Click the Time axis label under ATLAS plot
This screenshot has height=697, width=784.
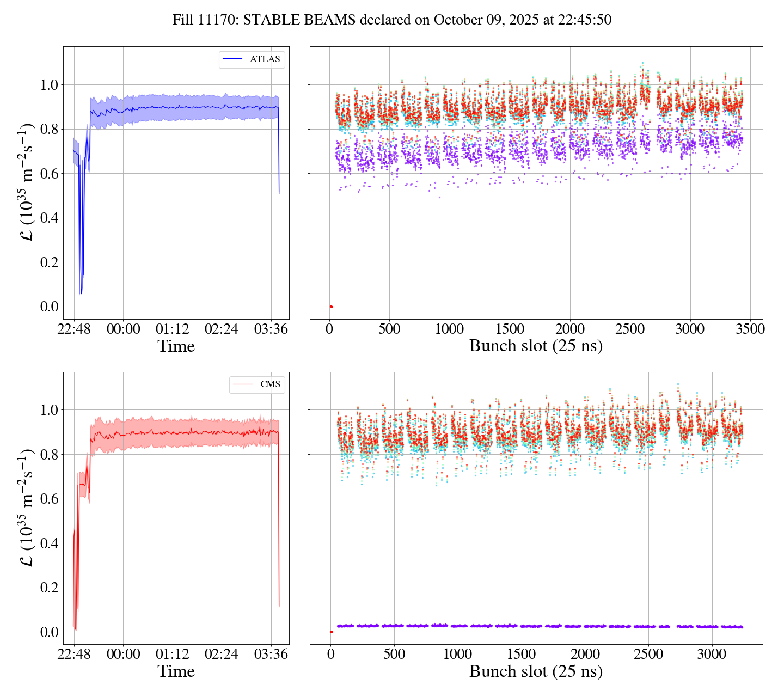point(176,346)
